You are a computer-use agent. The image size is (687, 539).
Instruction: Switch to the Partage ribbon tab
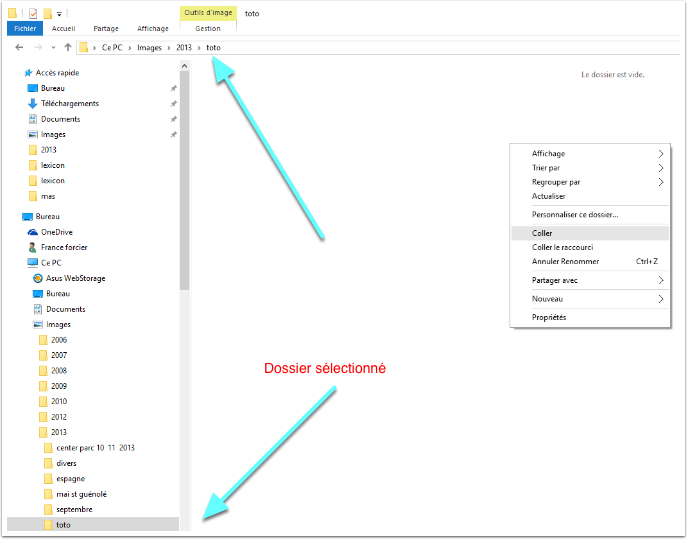pyautogui.click(x=105, y=29)
